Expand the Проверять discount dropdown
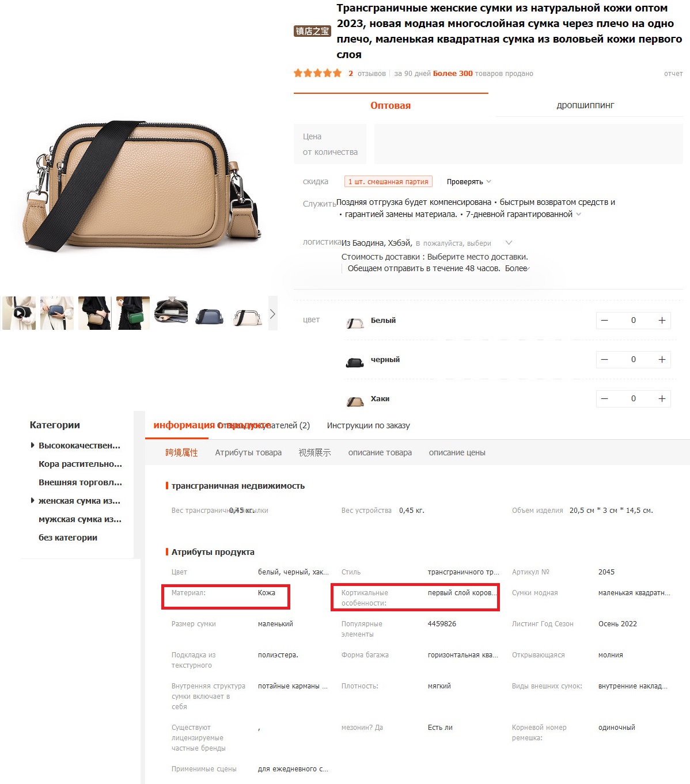This screenshot has height=784, width=690. click(x=469, y=182)
